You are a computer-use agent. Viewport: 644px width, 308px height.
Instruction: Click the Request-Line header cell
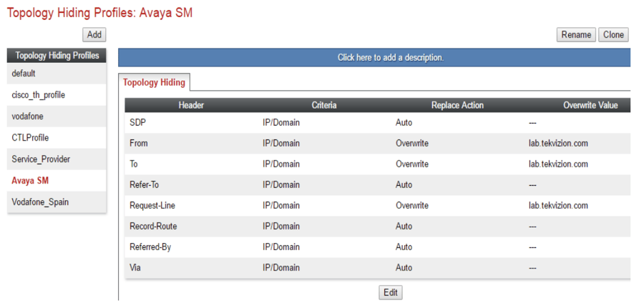152,206
